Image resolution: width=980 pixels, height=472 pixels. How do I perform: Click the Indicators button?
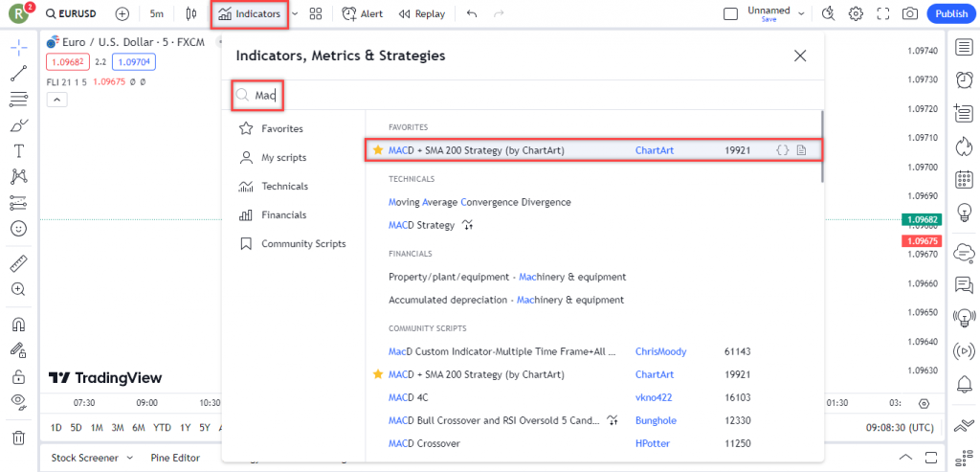pos(250,13)
